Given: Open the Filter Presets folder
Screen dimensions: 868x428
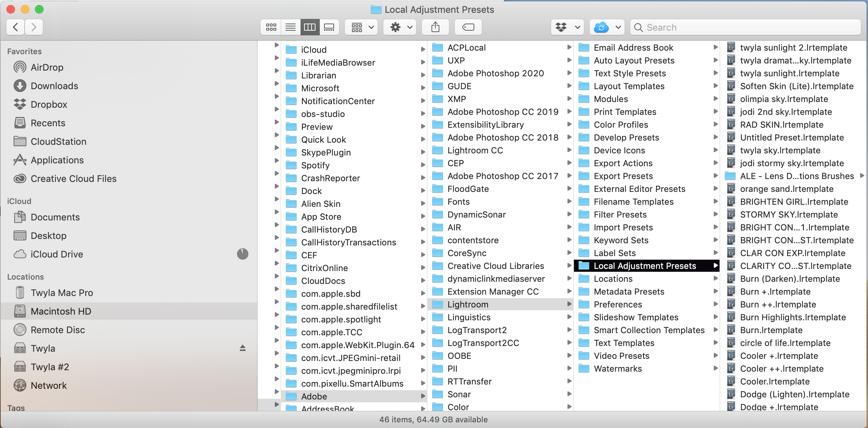Looking at the screenshot, I should [x=620, y=214].
